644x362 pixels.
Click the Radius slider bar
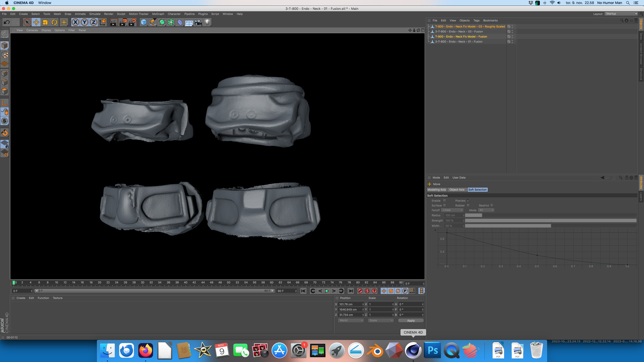[x=551, y=215]
